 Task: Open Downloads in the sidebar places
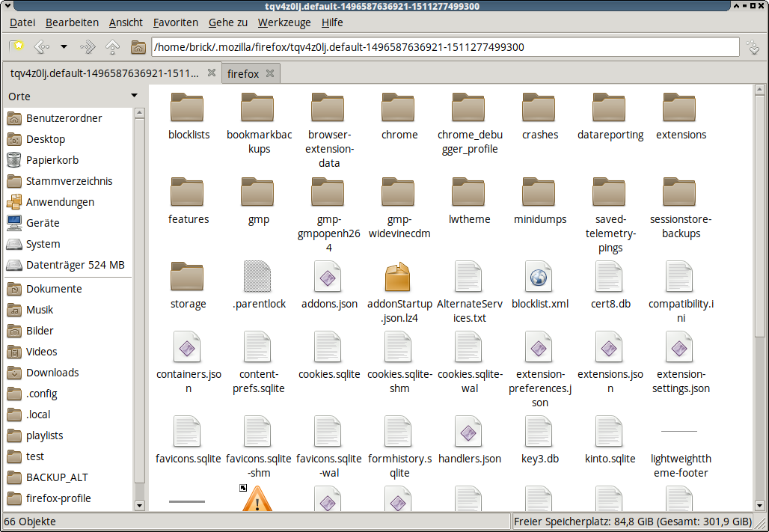coord(52,373)
